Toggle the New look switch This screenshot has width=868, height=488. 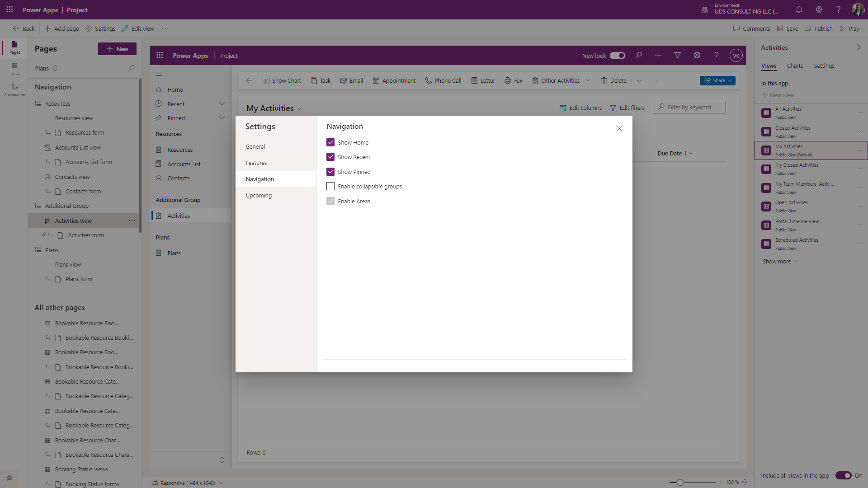pos(617,56)
